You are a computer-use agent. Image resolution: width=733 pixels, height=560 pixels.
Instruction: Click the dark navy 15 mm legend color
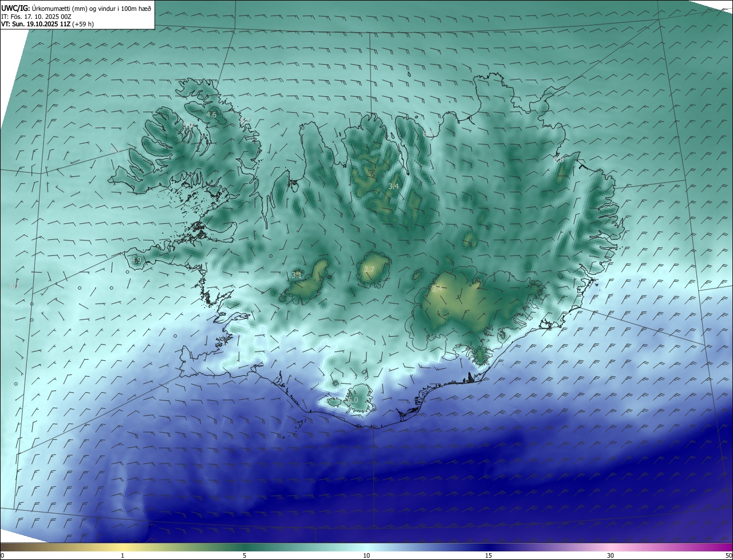coord(488,547)
